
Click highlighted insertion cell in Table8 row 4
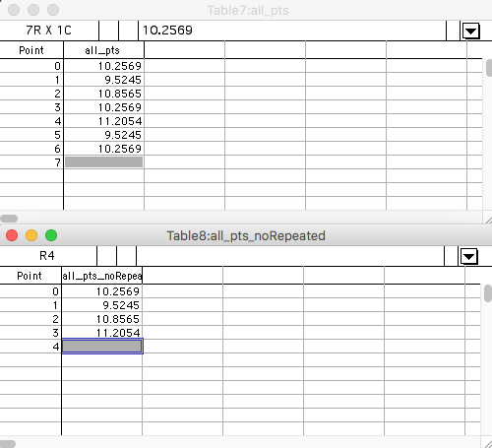(x=102, y=347)
